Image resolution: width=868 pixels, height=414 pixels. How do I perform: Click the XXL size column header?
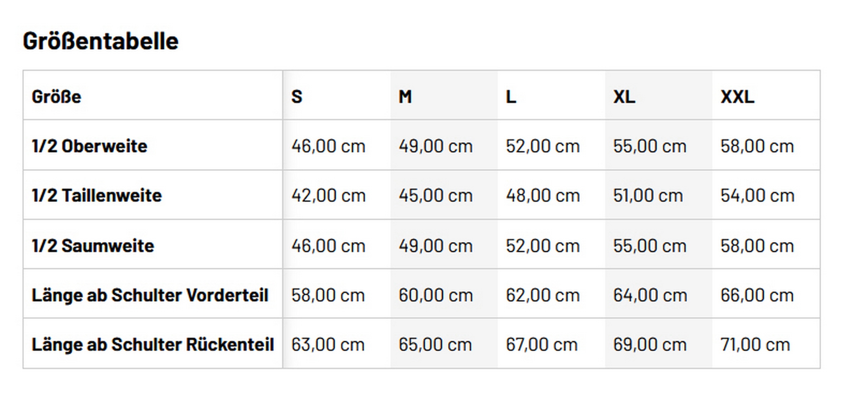coord(738,97)
